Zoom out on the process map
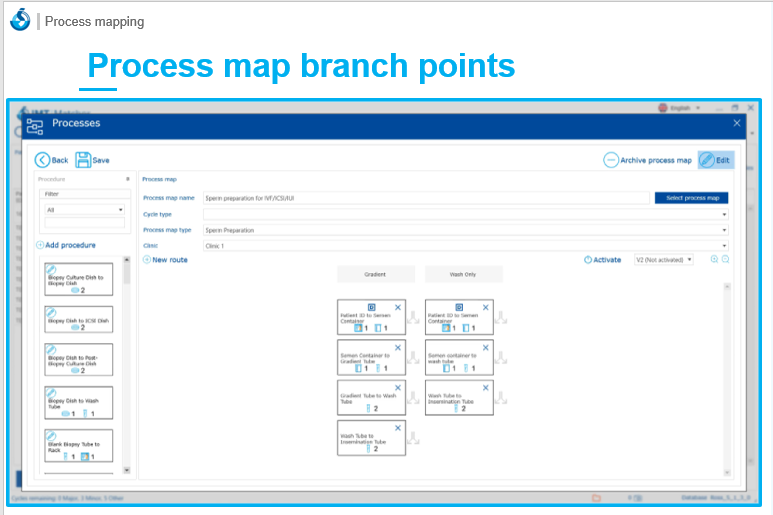This screenshot has width=773, height=515. tap(726, 259)
